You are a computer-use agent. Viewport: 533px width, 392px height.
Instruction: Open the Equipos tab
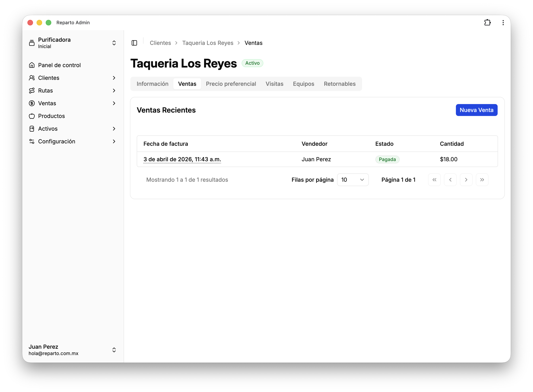[x=303, y=84]
